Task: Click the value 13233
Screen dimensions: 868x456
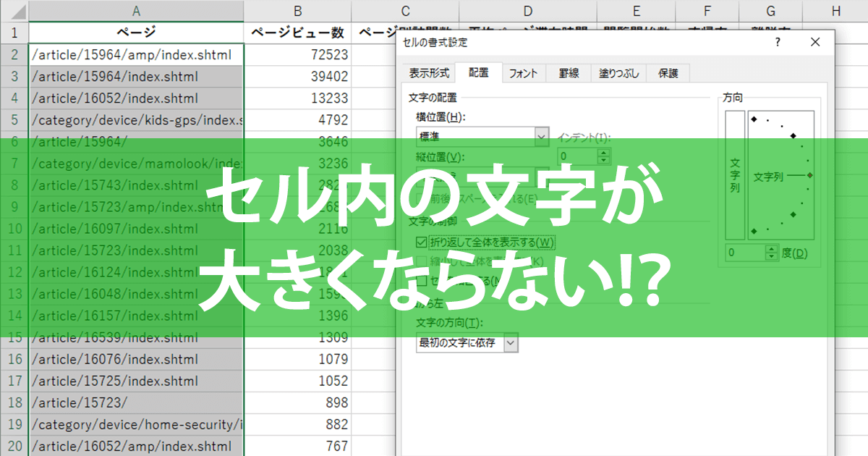Action: pos(328,98)
